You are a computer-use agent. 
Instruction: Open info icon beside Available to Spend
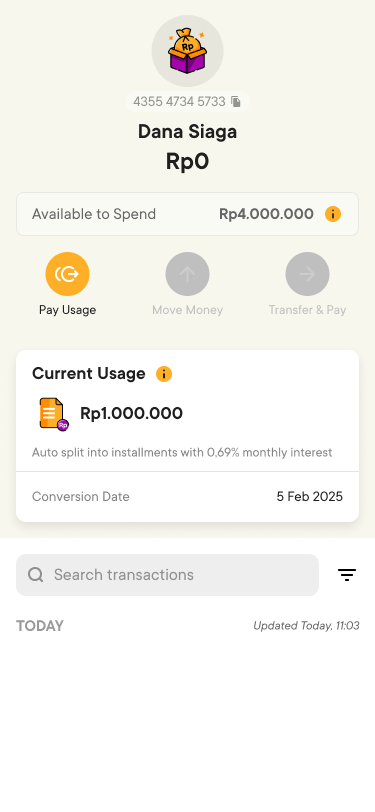[333, 214]
